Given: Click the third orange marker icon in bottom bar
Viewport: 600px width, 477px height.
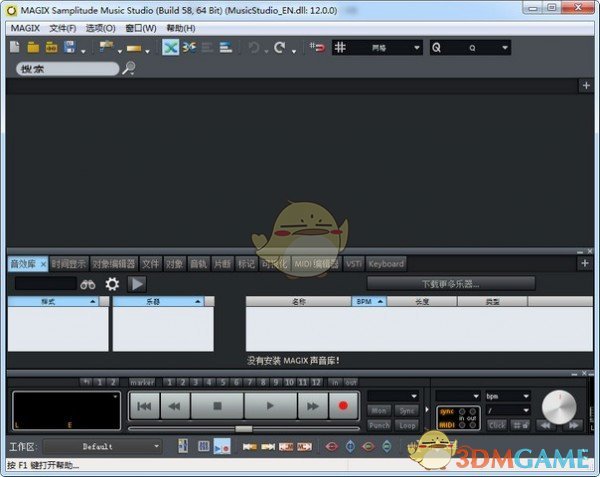Looking at the screenshot, I should click(286, 446).
